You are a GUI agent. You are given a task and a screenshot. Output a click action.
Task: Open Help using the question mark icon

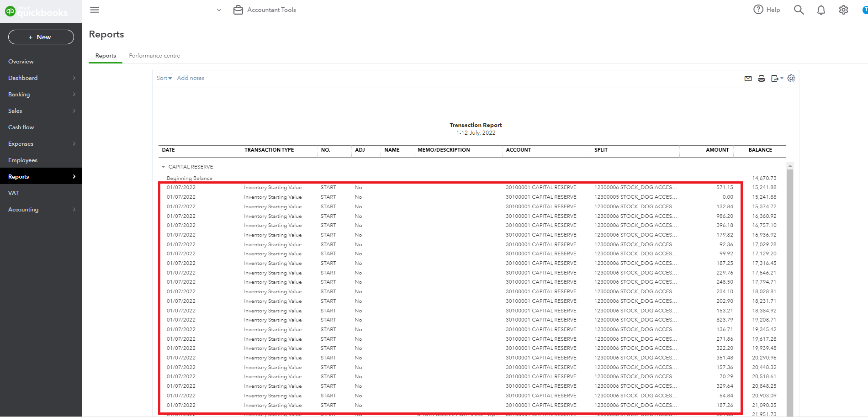[x=758, y=9]
